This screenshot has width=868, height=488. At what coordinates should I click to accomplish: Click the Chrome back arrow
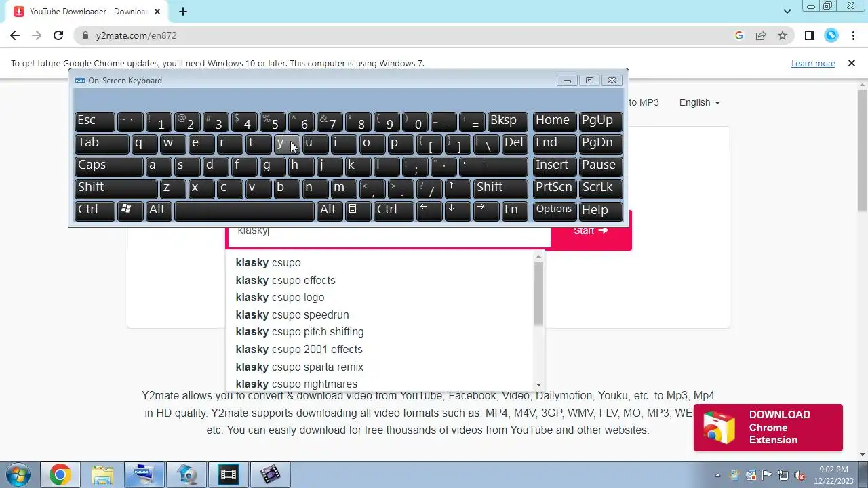[x=15, y=35]
